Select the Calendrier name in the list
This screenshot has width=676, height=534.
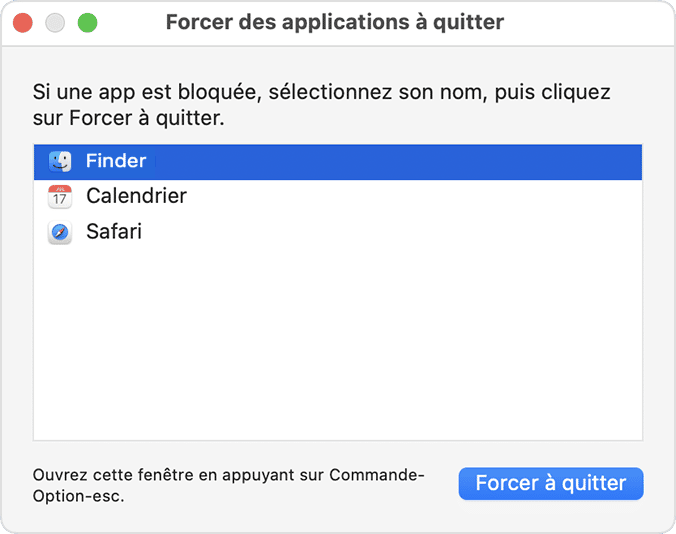point(136,196)
